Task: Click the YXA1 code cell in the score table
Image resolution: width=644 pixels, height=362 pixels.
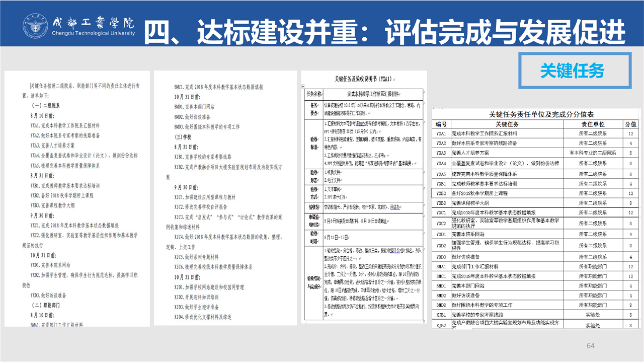Action: (441, 134)
